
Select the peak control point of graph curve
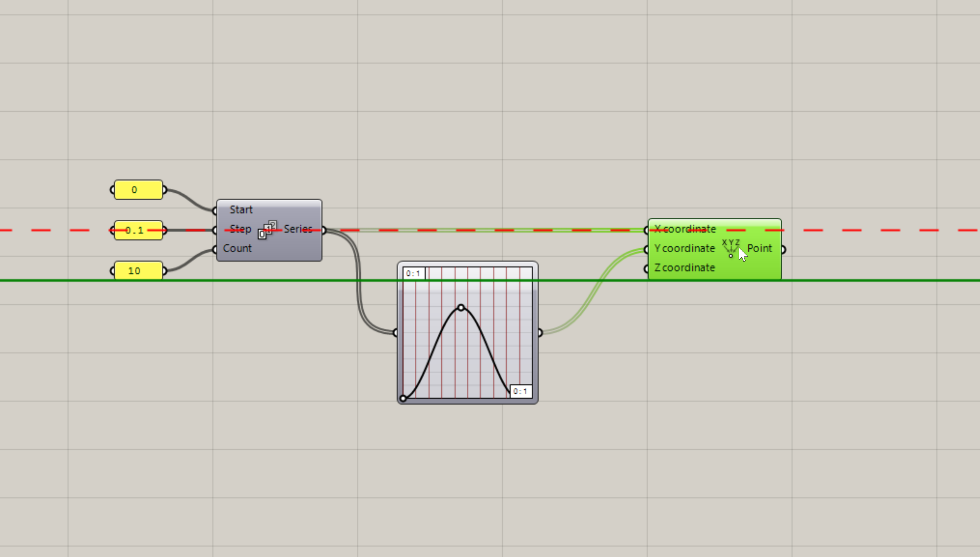461,307
